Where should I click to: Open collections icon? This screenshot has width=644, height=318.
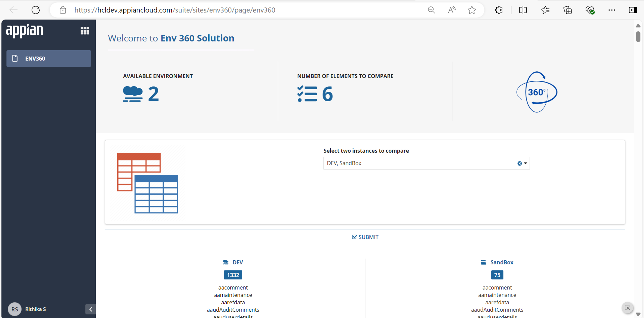[568, 10]
